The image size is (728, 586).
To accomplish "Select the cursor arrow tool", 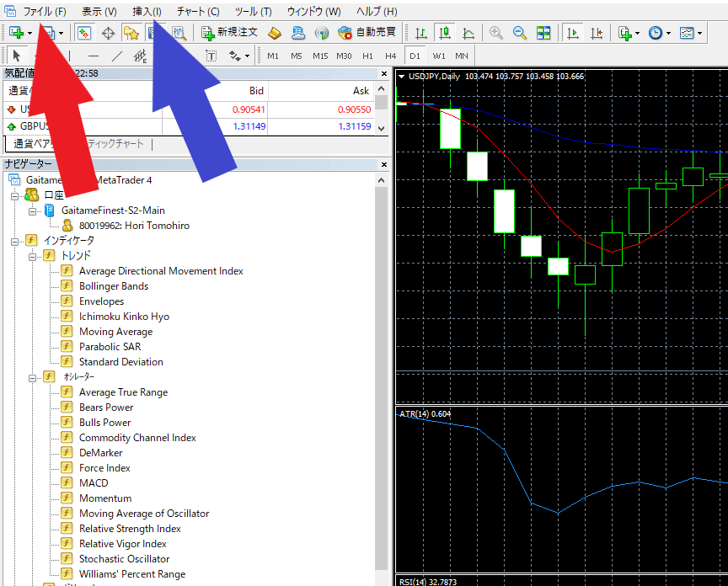I will [x=16, y=56].
